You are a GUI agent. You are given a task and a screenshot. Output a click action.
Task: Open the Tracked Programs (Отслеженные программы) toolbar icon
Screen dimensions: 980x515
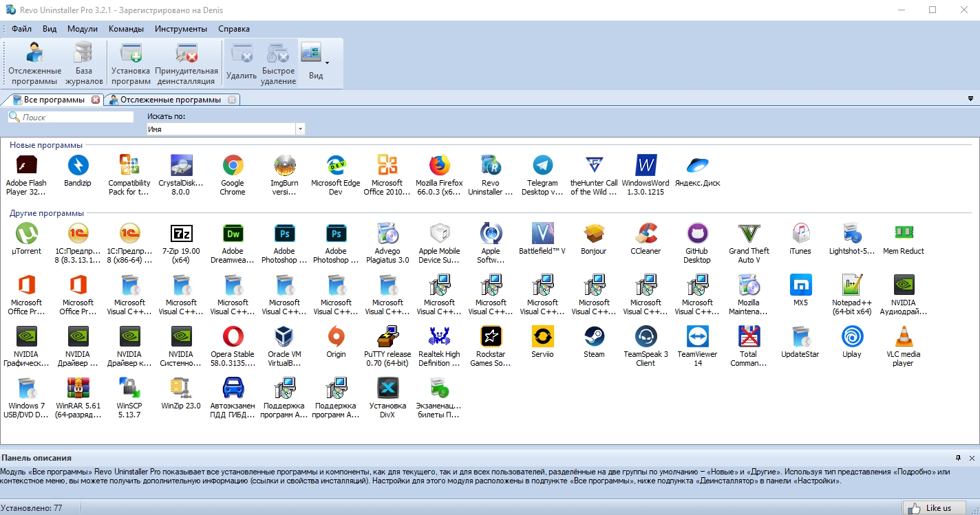tap(34, 63)
